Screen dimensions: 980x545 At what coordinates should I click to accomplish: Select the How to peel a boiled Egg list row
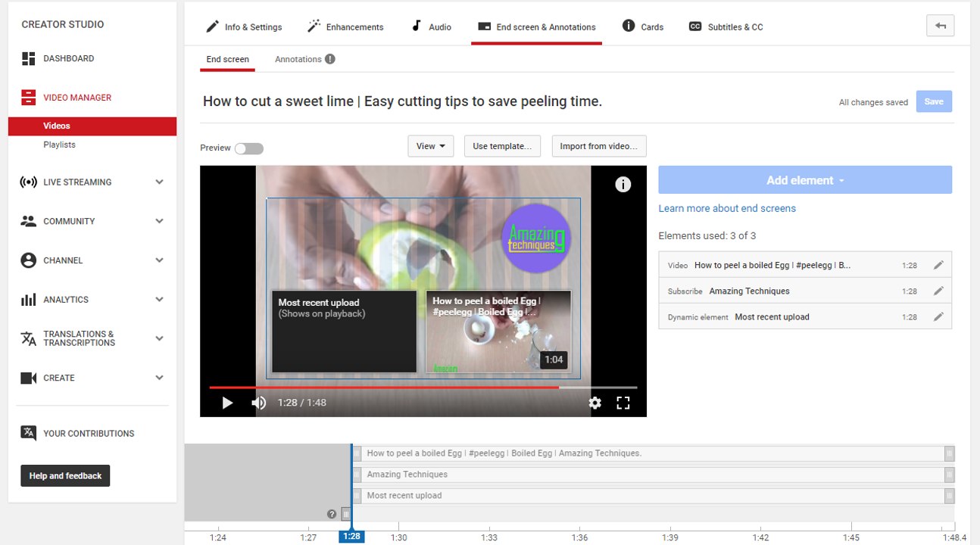pos(804,265)
